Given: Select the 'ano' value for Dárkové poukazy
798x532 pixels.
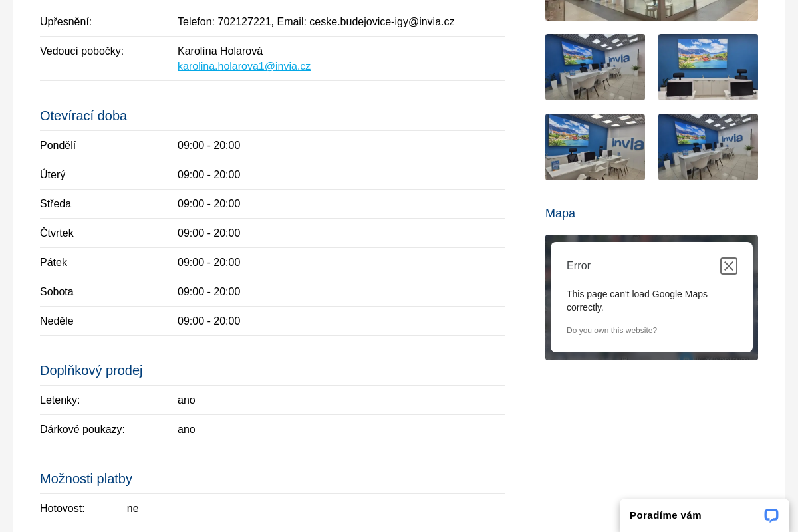Looking at the screenshot, I should pyautogui.click(x=186, y=430).
